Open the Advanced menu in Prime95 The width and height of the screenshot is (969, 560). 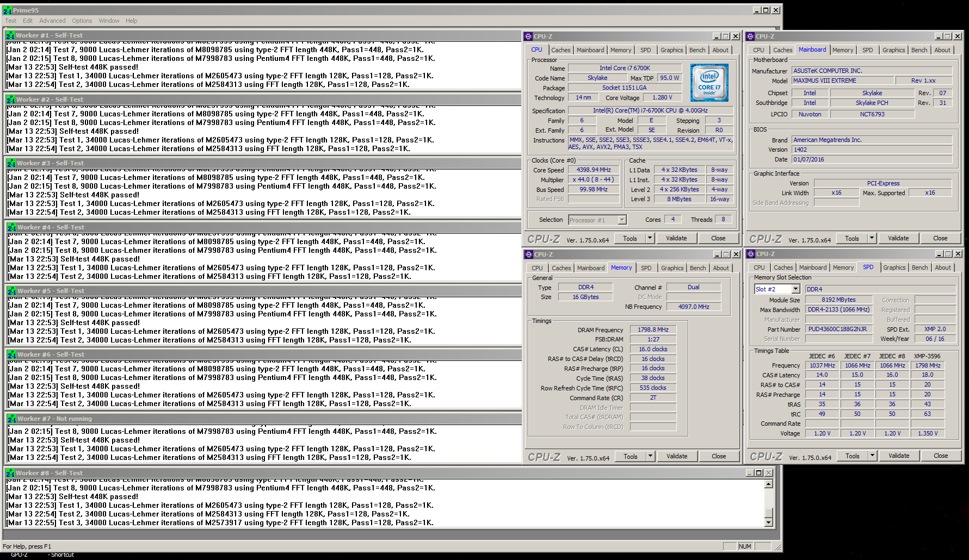[52, 21]
